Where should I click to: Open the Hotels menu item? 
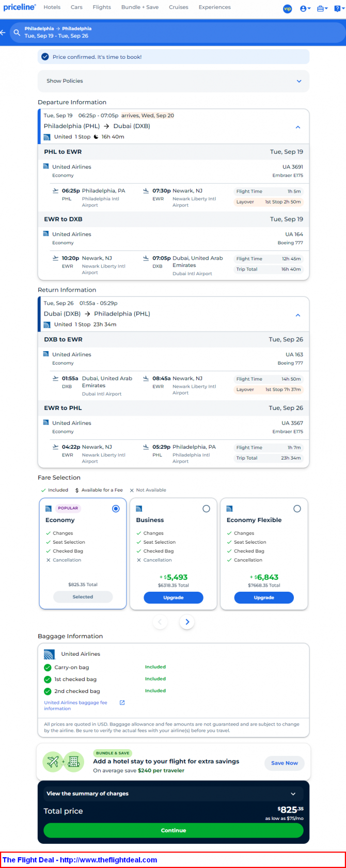52,7
